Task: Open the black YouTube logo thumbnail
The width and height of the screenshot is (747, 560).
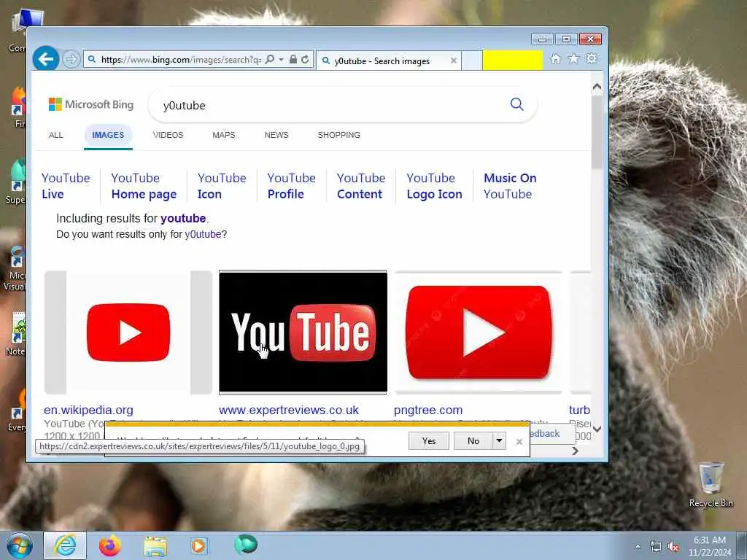Action: 303,332
